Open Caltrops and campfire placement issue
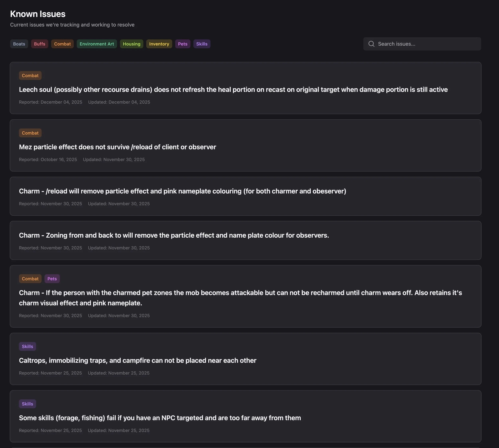Screen dimensions: 499x448 246,359
